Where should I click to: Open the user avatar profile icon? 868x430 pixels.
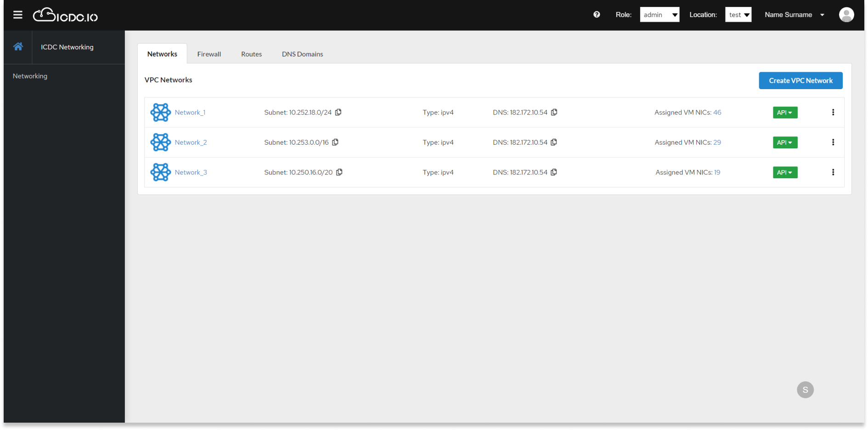pyautogui.click(x=846, y=15)
